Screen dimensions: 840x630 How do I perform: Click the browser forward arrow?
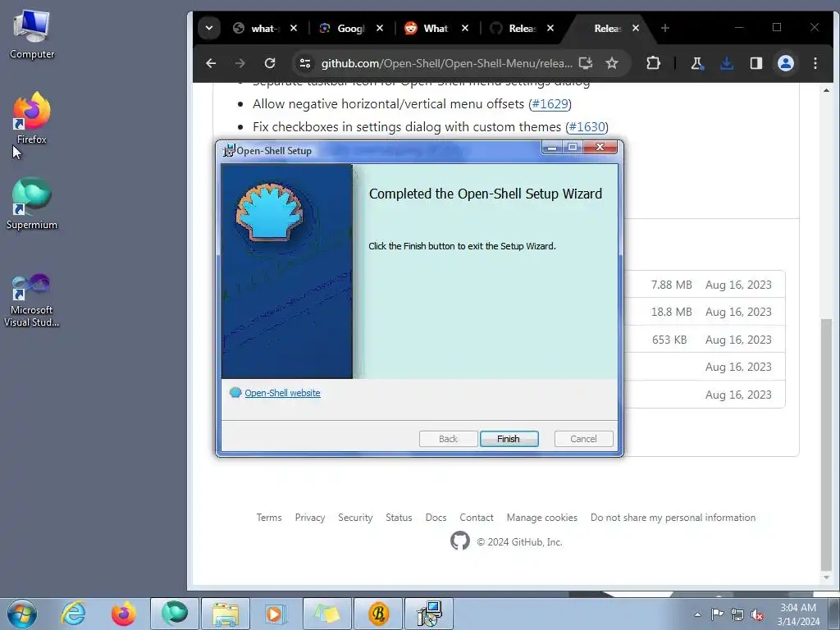(x=240, y=63)
